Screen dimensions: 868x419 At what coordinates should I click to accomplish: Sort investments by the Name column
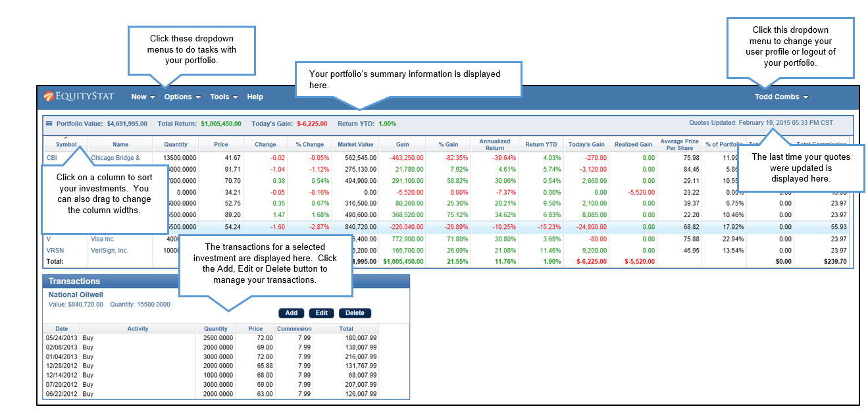pyautogui.click(x=120, y=144)
